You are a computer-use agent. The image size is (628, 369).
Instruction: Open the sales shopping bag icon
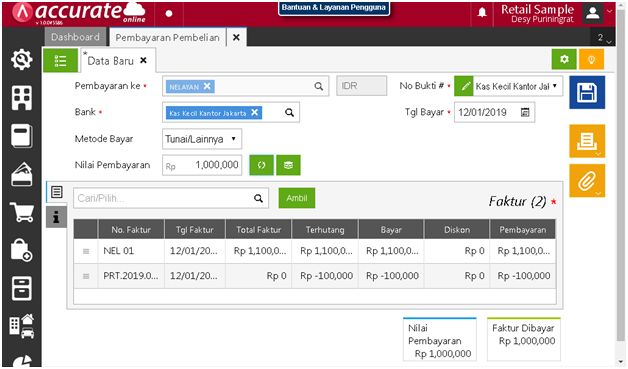point(22,250)
